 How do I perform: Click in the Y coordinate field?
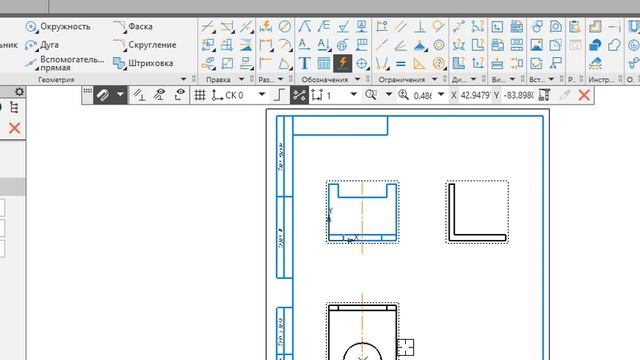[x=518, y=95]
